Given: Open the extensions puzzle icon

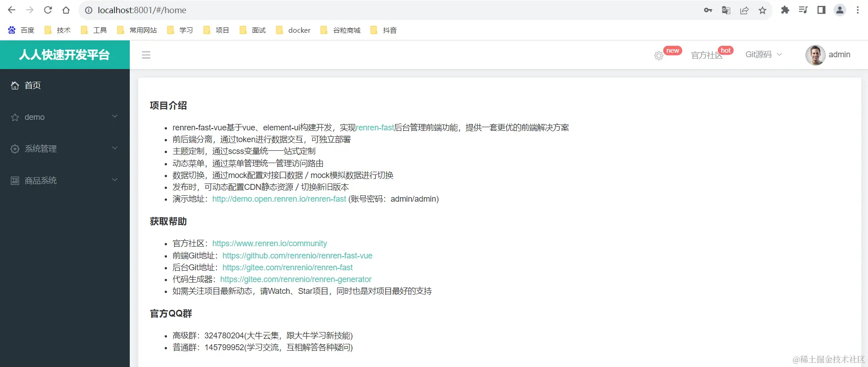Looking at the screenshot, I should coord(785,10).
